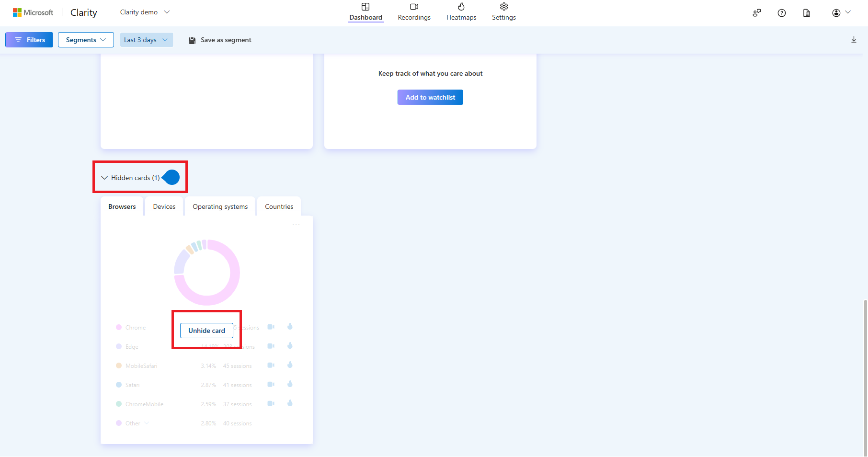Click 'Keep track of what you care about' text
Viewport: 868px width, 457px height.
click(x=430, y=73)
